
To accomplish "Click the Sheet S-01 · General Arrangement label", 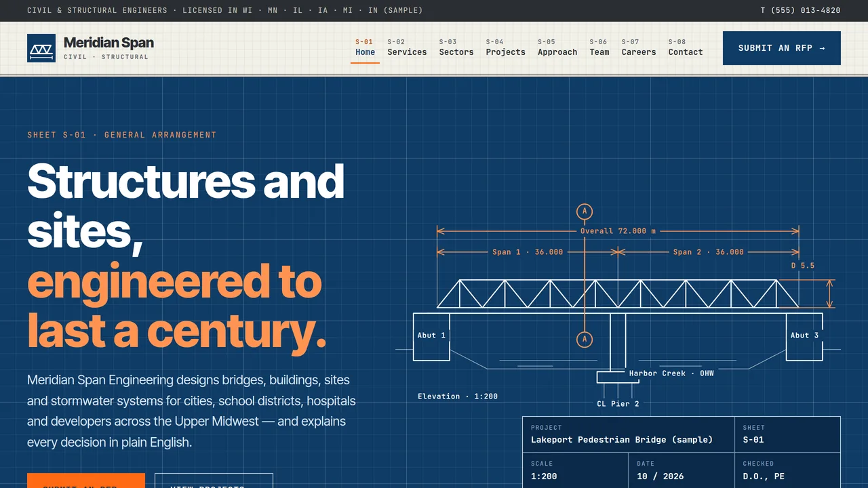I will click(122, 135).
